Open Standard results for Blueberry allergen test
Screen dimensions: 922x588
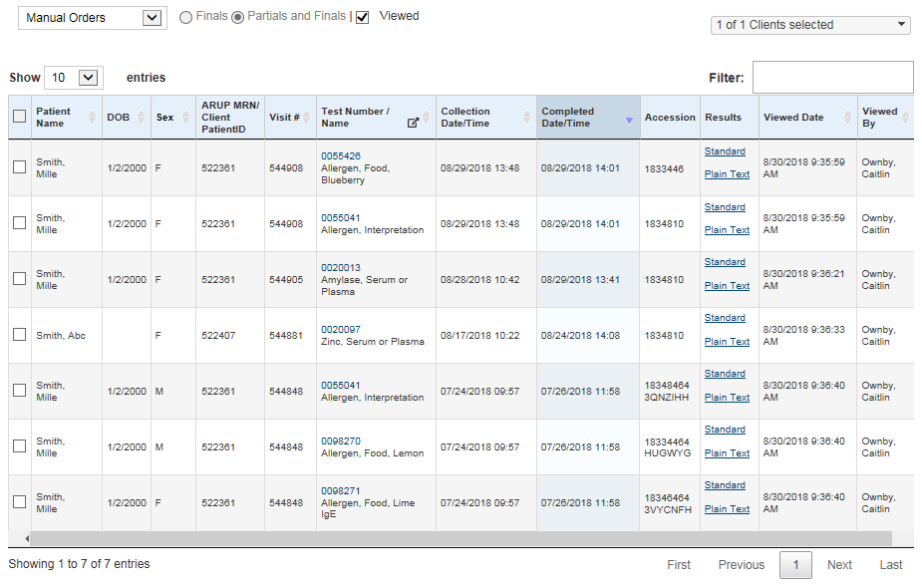point(725,151)
